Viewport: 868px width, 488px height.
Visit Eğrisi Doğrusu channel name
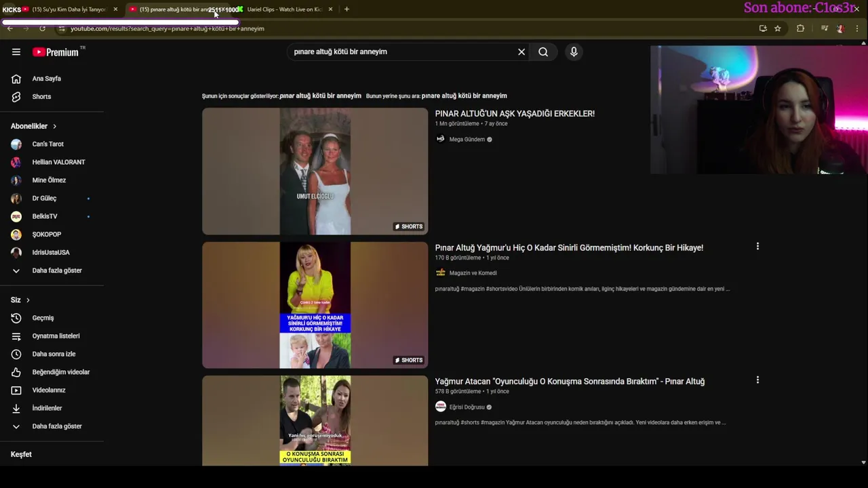coord(467,407)
